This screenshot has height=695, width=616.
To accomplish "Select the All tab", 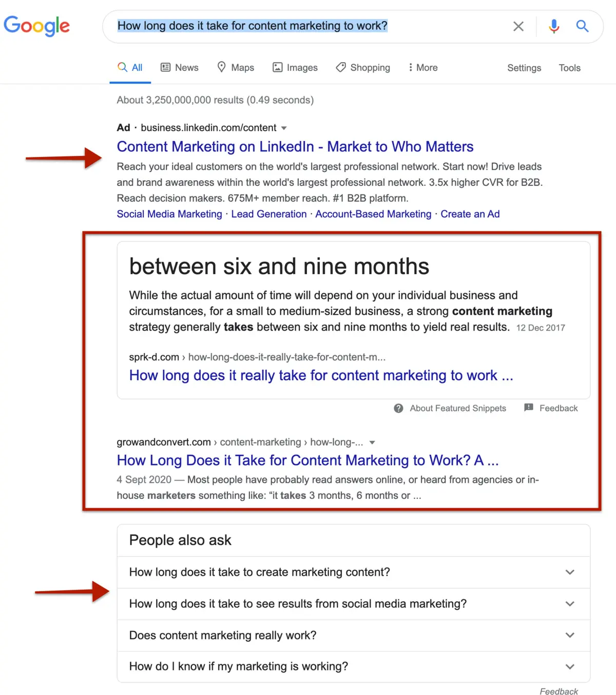I will [130, 67].
